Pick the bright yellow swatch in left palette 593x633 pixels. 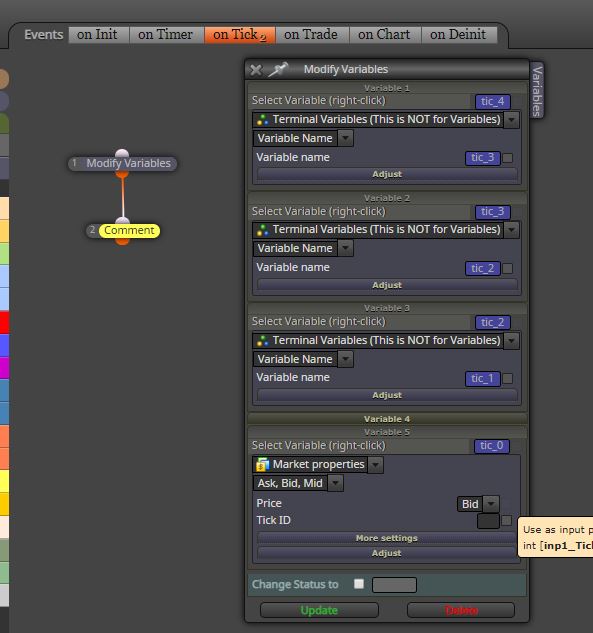click(x=4, y=481)
